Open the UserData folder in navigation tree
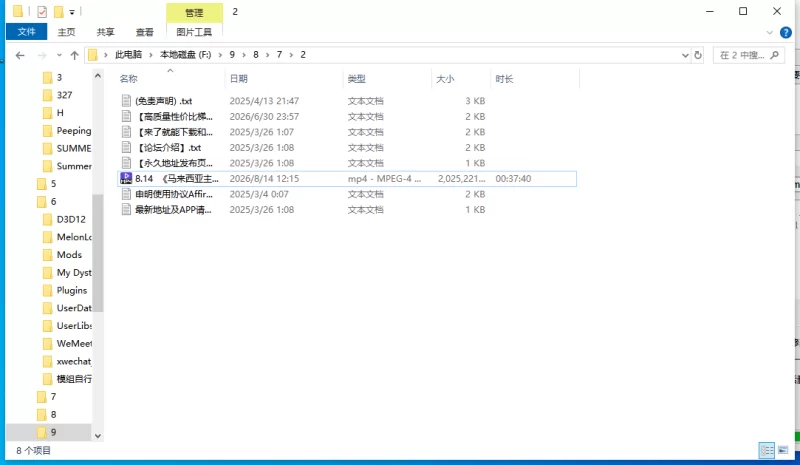Viewport: 800px width, 465px height. click(74, 308)
